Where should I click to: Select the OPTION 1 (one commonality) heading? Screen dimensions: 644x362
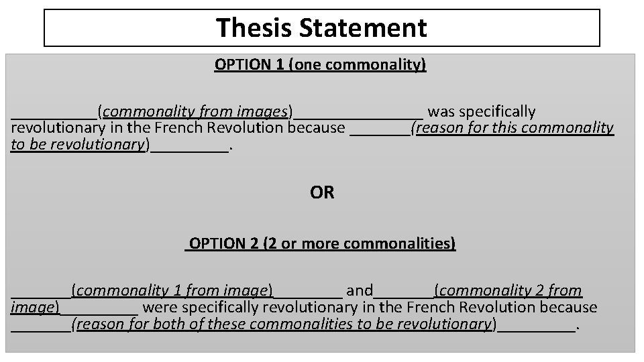[x=320, y=65]
